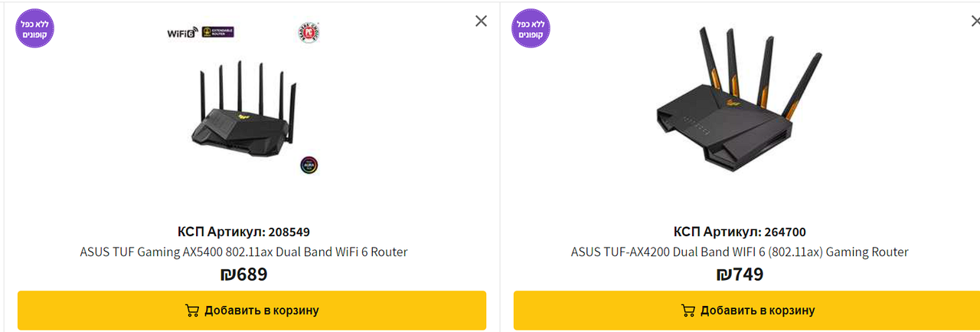Click the Extendable Router purple badge
980x332 pixels.
[x=218, y=32]
